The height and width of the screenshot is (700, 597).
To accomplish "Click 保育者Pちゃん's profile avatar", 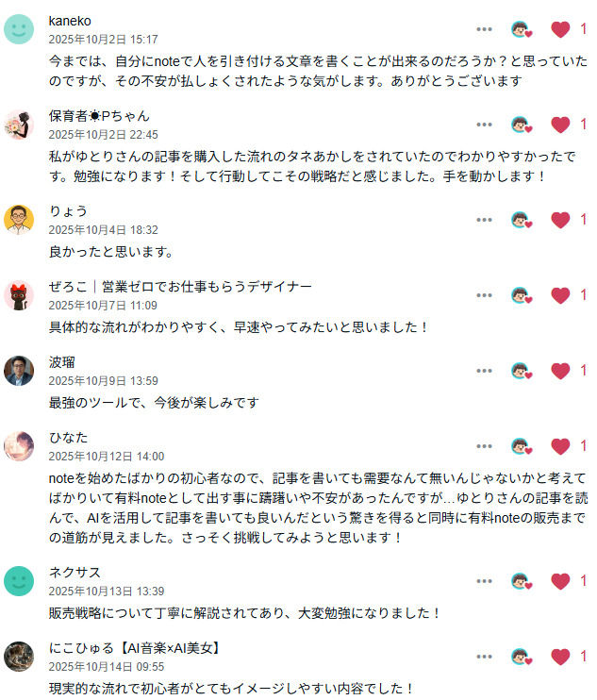I will [19, 125].
